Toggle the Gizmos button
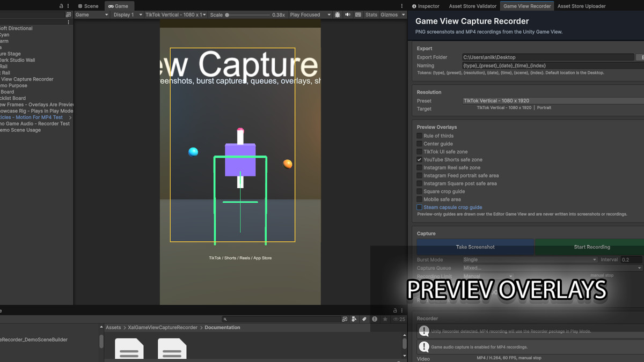 click(x=389, y=15)
